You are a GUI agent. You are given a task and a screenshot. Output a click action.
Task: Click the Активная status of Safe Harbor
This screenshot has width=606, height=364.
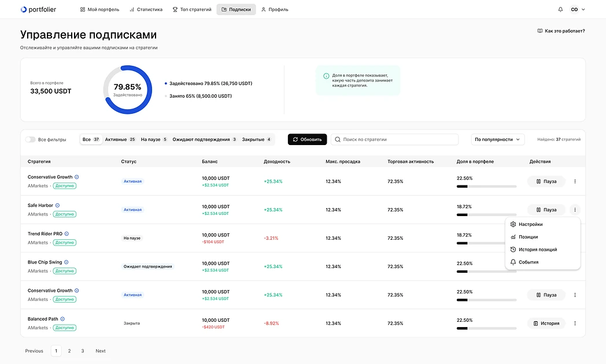coord(132,210)
